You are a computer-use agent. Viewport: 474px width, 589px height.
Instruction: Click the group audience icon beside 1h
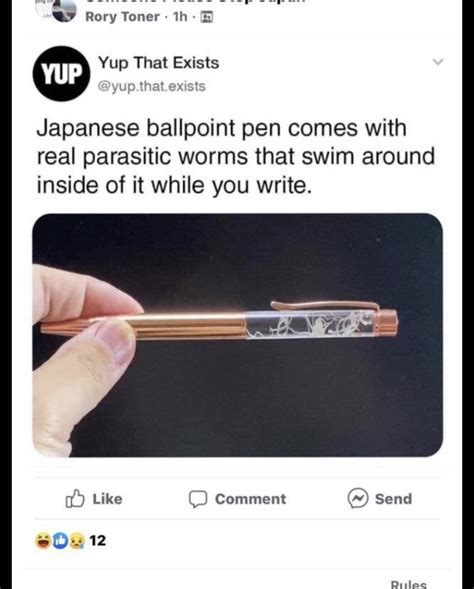(207, 17)
